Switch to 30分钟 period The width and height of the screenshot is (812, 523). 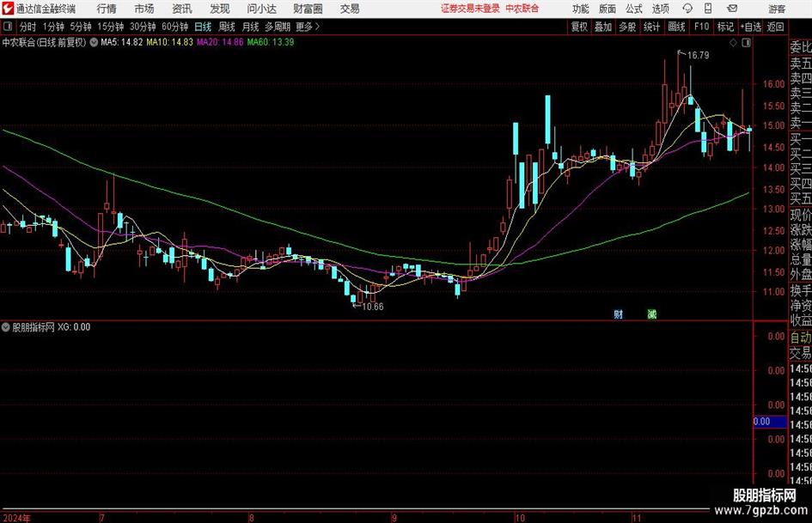tap(143, 27)
